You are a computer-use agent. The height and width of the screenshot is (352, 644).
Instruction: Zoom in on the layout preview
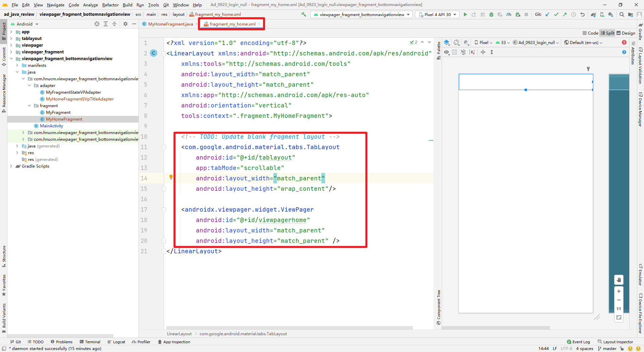pyautogui.click(x=619, y=291)
